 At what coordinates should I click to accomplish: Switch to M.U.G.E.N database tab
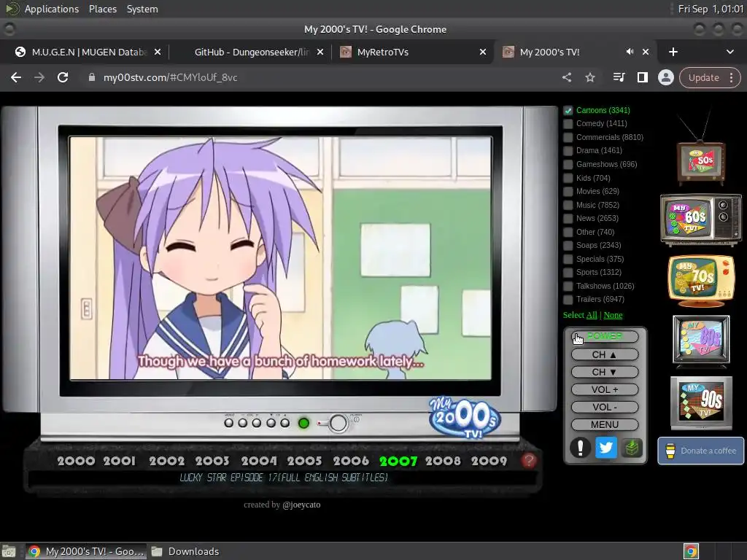point(88,52)
